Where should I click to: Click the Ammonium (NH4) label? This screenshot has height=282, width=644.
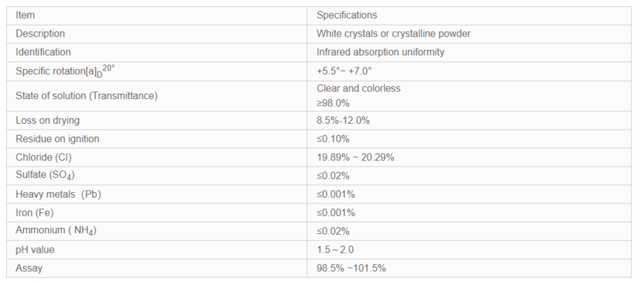[x=56, y=230]
